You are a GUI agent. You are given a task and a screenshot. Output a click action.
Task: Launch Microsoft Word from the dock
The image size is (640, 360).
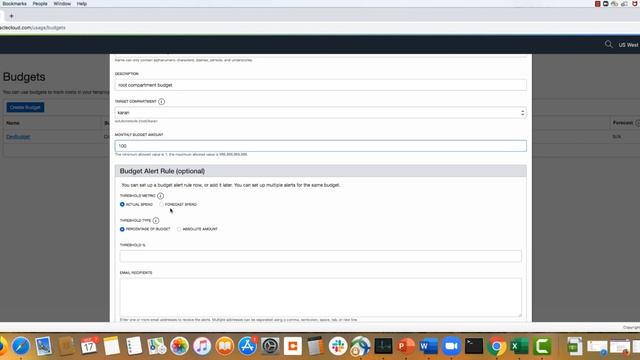tap(429, 346)
